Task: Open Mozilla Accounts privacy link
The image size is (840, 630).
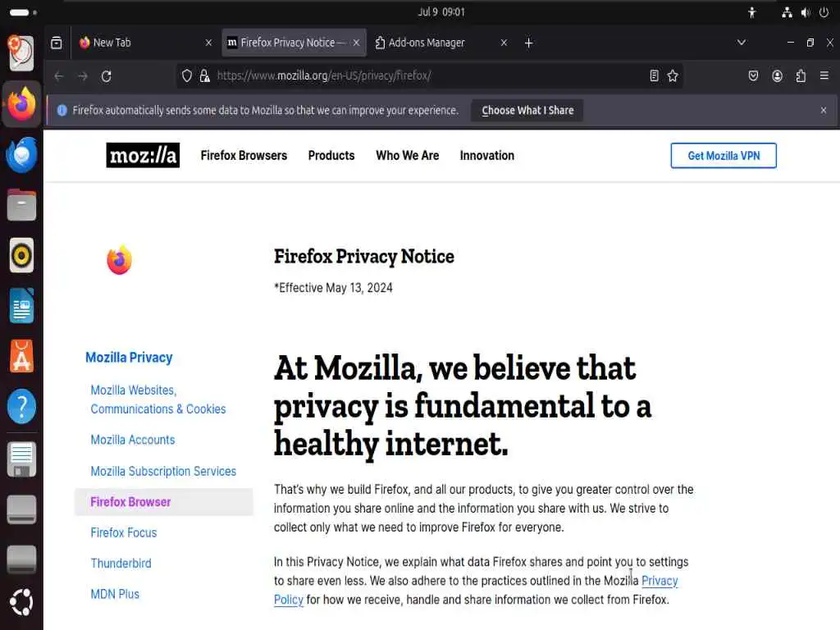Action: pos(132,440)
